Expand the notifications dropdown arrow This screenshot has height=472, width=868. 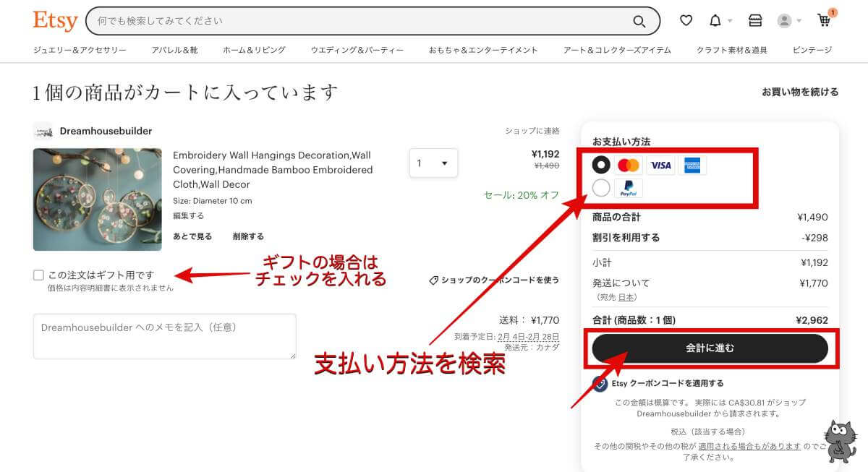click(x=730, y=21)
